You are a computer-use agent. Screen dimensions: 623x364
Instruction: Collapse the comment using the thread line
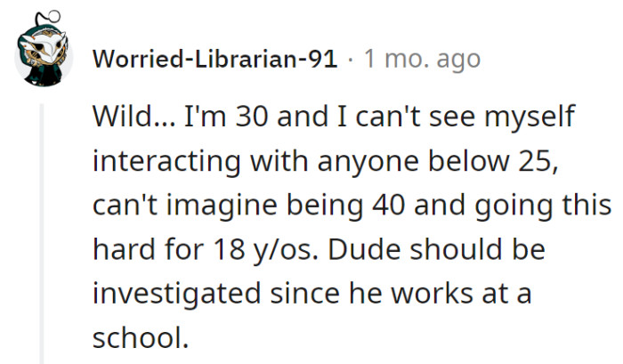40,230
